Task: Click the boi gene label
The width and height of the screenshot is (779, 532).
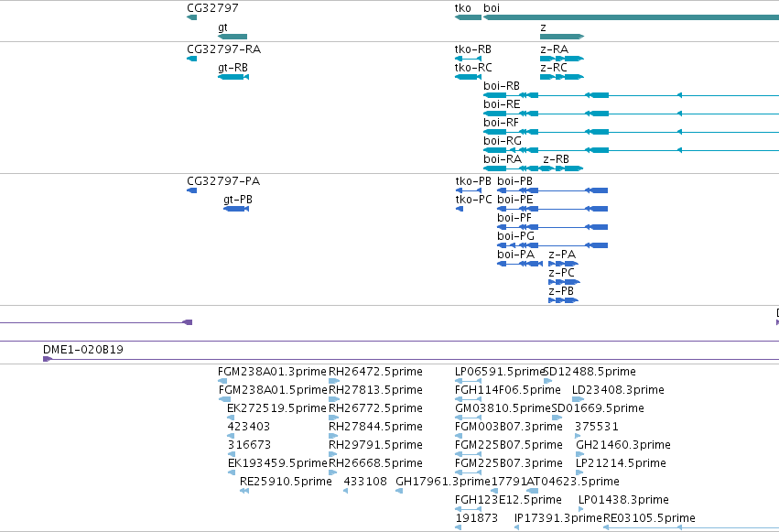Action: 492,8
